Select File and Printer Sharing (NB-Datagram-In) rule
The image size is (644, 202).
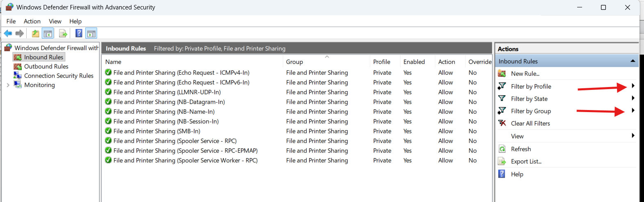pos(169,102)
